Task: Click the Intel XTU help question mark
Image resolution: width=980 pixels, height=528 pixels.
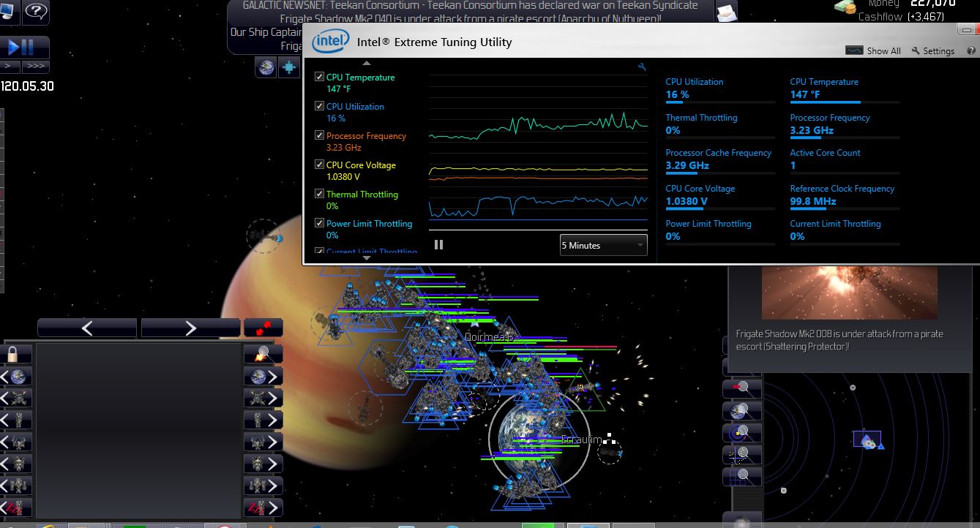Action: pyautogui.click(x=971, y=50)
